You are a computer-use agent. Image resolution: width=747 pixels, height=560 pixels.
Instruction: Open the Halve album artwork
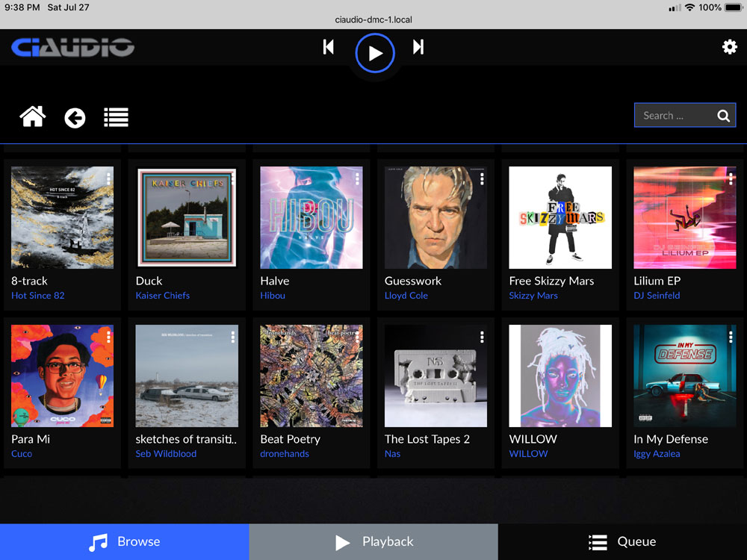[311, 217]
